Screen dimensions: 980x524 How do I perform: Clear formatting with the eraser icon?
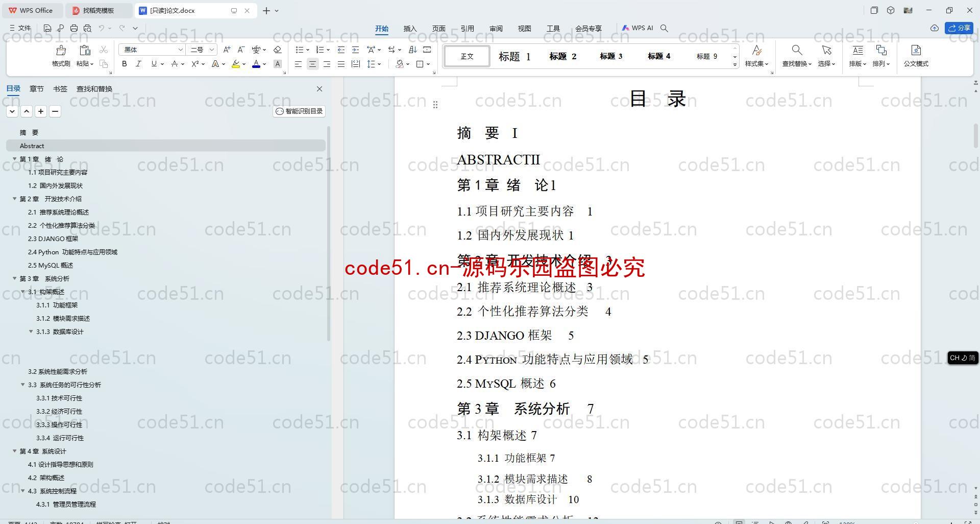[x=277, y=50]
